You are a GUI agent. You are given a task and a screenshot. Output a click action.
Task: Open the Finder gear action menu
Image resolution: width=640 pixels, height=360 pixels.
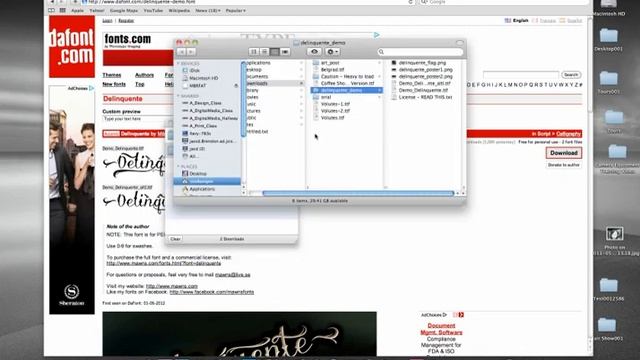click(x=332, y=52)
